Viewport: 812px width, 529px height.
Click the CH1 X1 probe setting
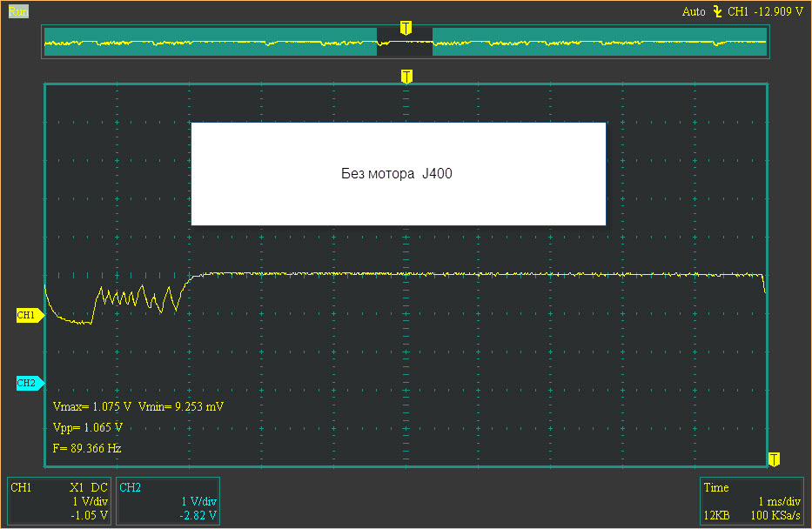77,487
